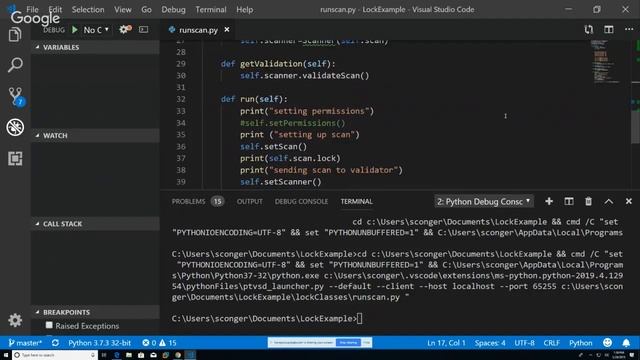Click the Open Changes icon in editor toolbar
640x360 pixels.
pos(589,29)
